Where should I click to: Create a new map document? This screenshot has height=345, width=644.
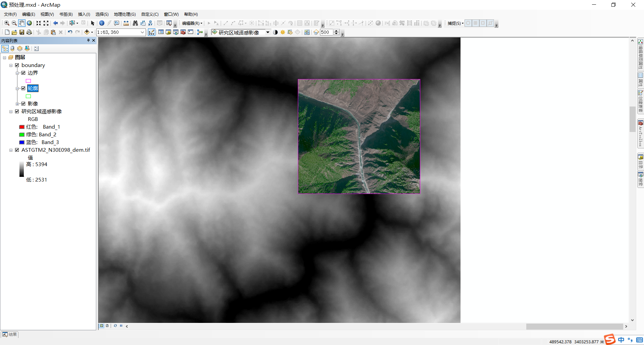[x=7, y=32]
